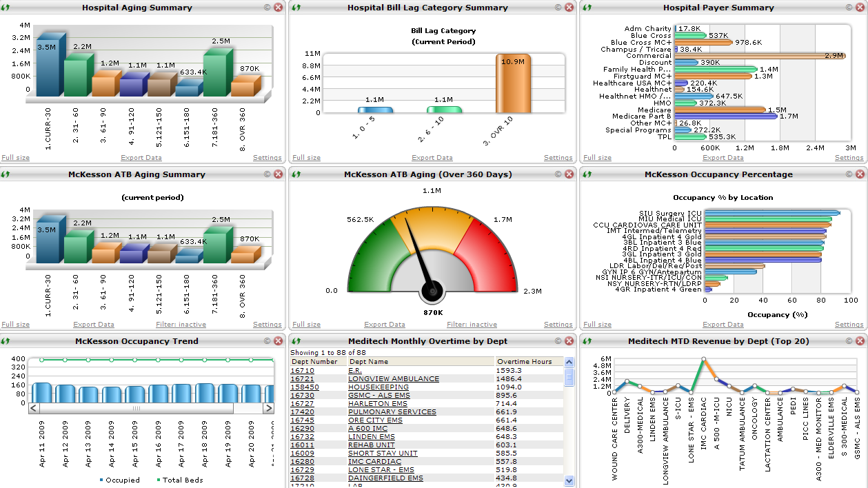The width and height of the screenshot is (868, 488).
Task: Collapse the Hospital Bill Lag Category Summary panel
Action: point(558,8)
